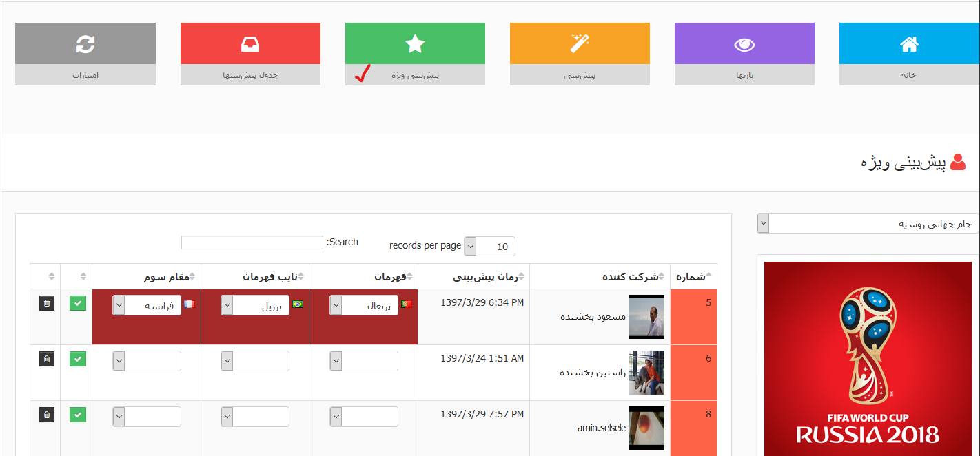The height and width of the screenshot is (456, 980).
Task: Click green checkmark for amin.selsele row
Action: 78,415
